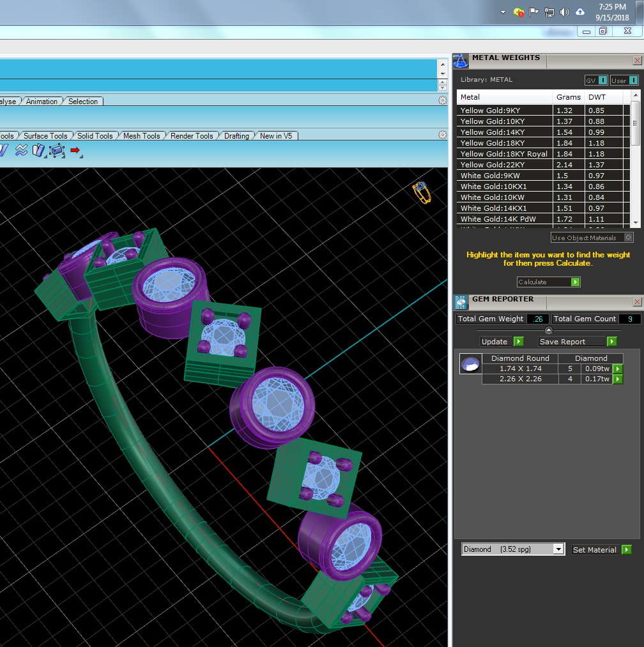Click the red arrow tool icon

(75, 150)
